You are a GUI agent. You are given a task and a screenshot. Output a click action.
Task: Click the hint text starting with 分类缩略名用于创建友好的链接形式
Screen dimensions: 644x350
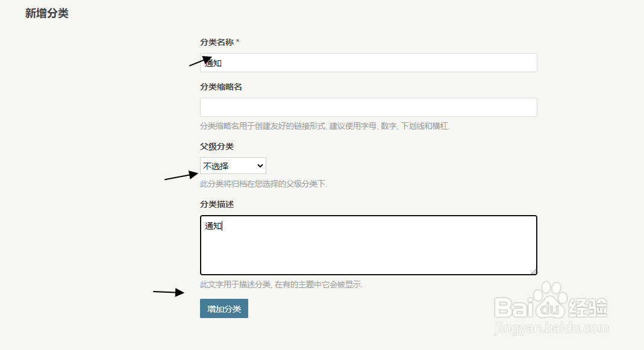[x=325, y=126]
